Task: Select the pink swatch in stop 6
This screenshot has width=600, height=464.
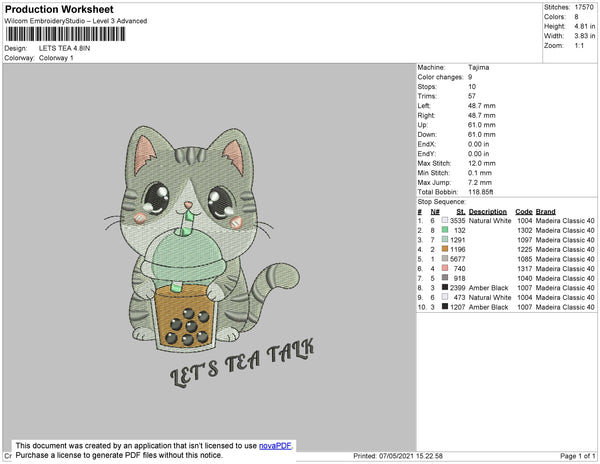Action: point(445,268)
